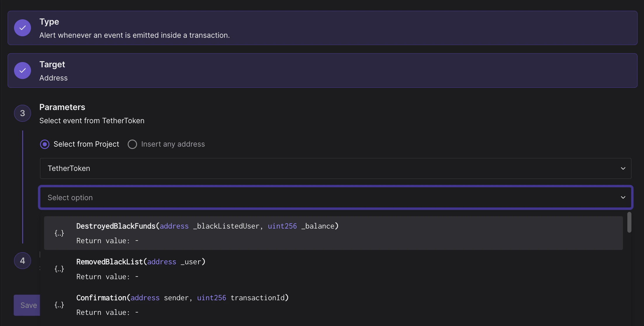The height and width of the screenshot is (326, 644).
Task: Click the chevron arrow on TetherToken selector
Action: (623, 169)
